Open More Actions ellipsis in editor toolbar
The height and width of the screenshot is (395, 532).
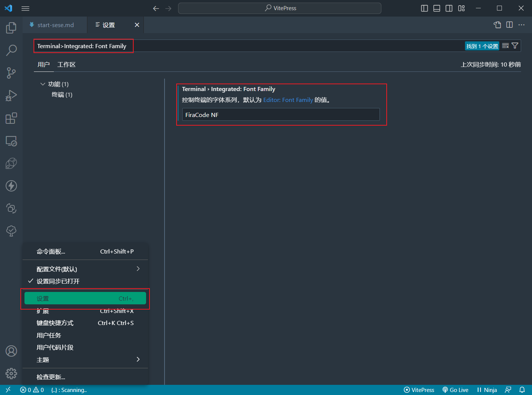click(x=521, y=25)
